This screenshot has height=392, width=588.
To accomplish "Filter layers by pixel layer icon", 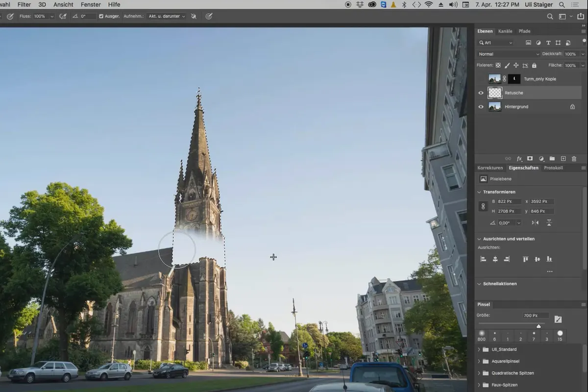I will (528, 43).
